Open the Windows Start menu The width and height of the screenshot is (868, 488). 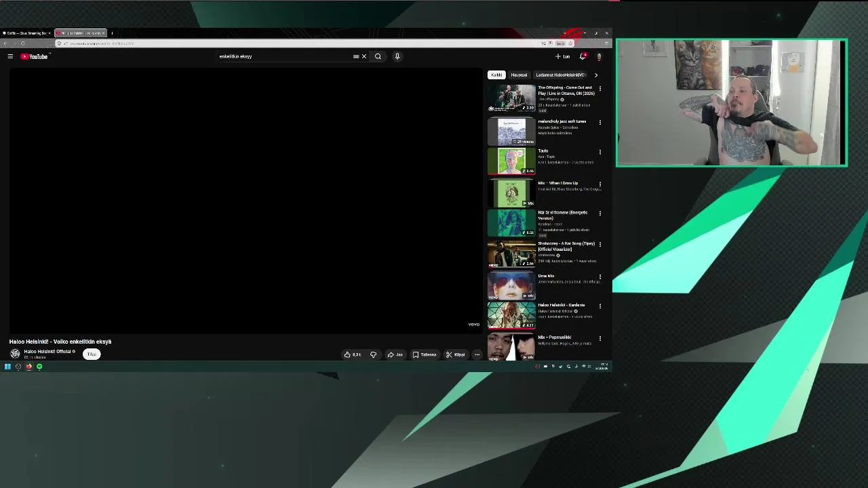(x=7, y=367)
